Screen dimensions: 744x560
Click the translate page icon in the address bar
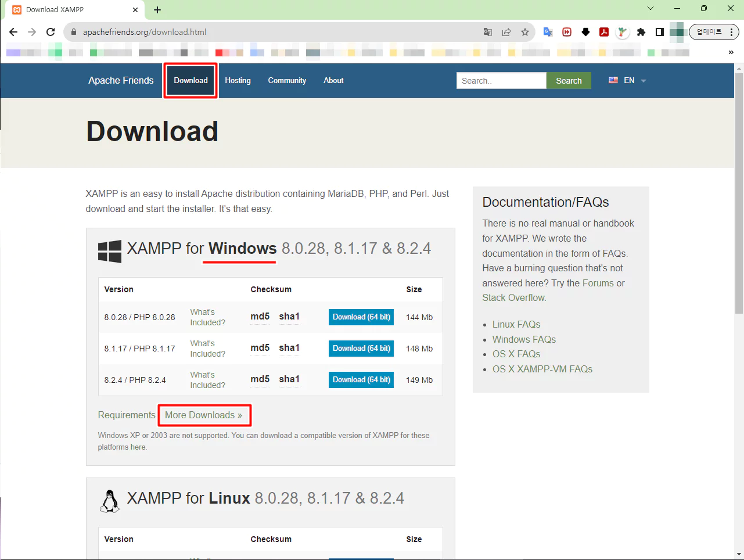(488, 32)
